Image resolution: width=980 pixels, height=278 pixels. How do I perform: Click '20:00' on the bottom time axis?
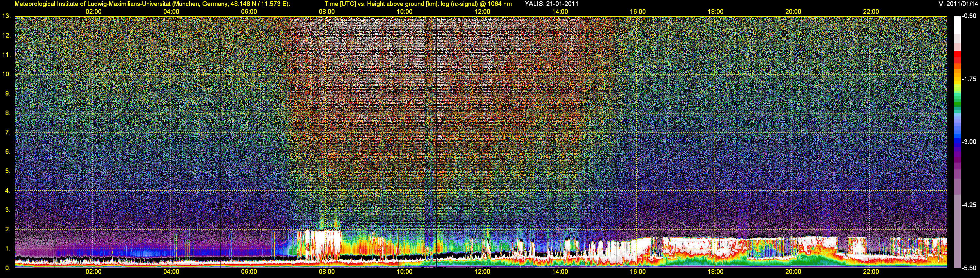pyautogui.click(x=793, y=272)
